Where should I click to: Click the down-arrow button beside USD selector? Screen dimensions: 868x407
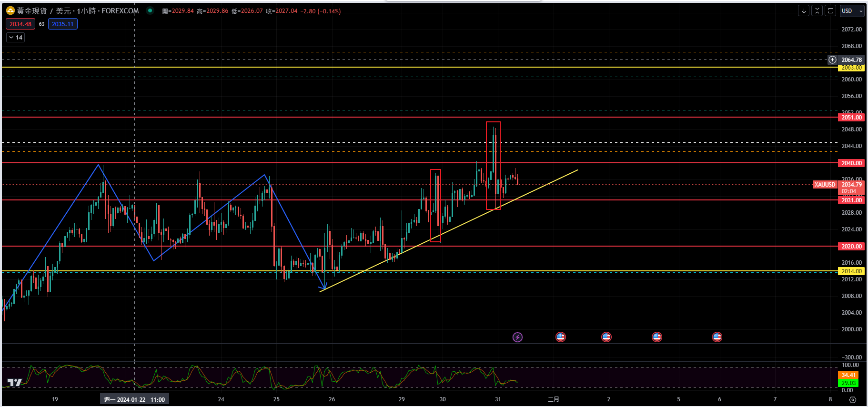(804, 10)
